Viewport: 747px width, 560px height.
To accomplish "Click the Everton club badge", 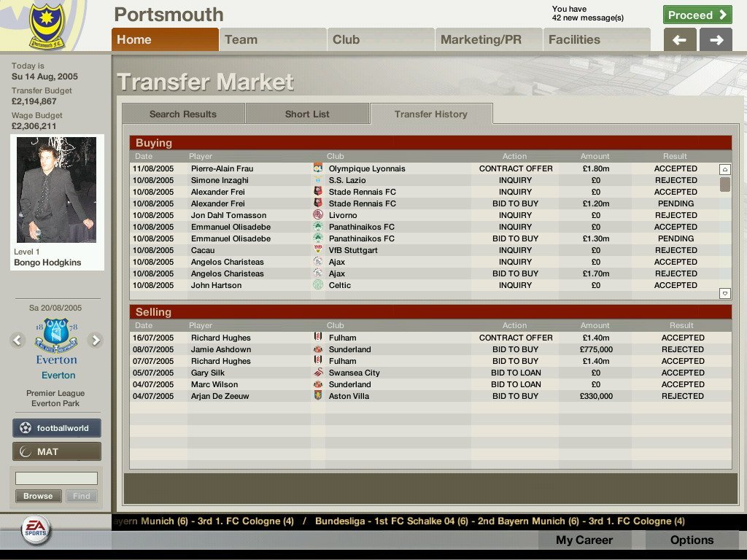I will click(x=56, y=336).
